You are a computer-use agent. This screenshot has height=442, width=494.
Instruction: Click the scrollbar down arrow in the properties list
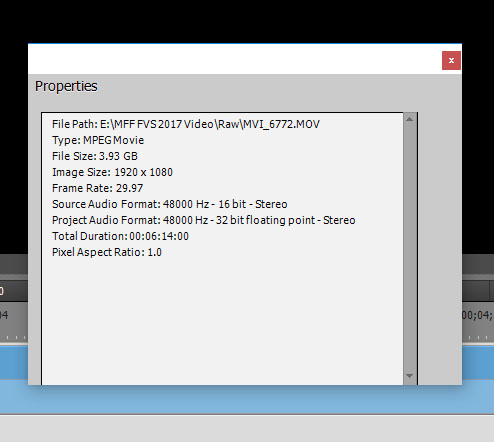(410, 376)
